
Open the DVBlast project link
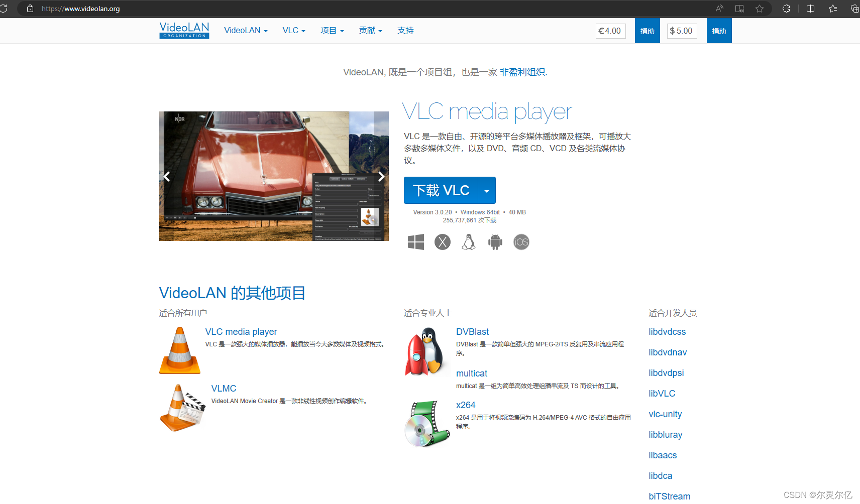[472, 332]
